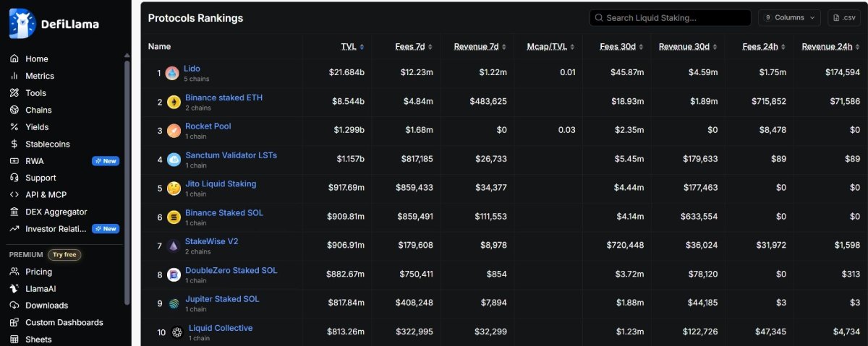868x346 pixels.
Task: Click the Rocket Pool logo icon
Action: 174,131
